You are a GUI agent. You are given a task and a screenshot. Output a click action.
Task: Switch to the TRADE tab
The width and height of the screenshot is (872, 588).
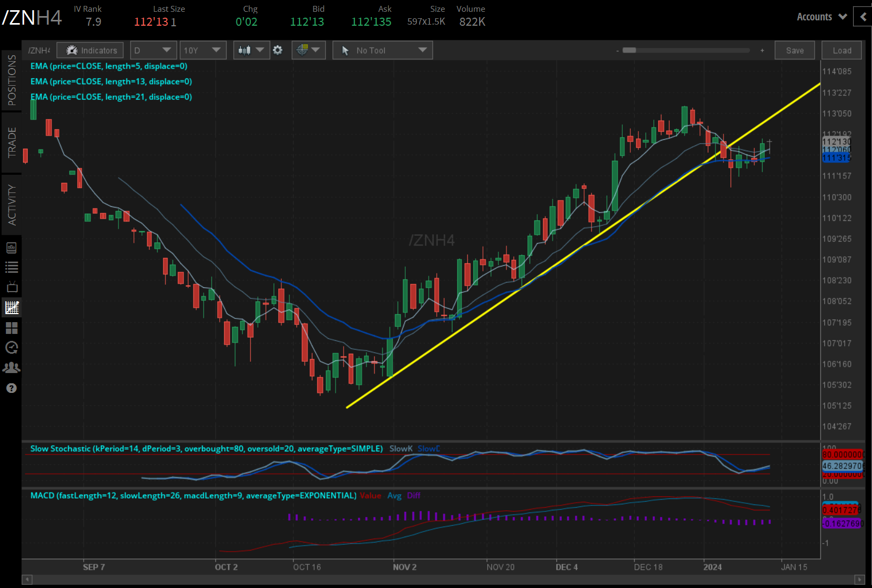[x=11, y=142]
